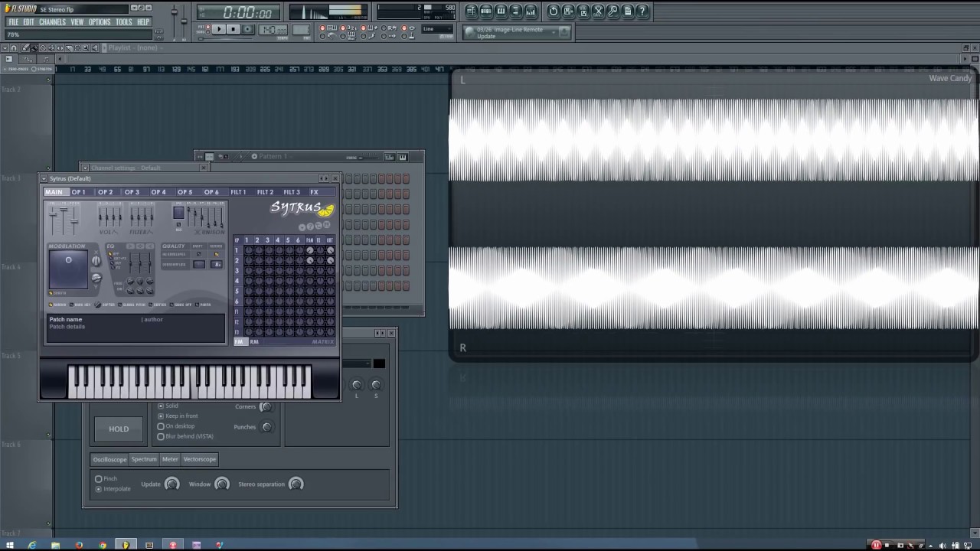Select the Pinch radio option
The width and height of the screenshot is (980, 551).
[106, 478]
